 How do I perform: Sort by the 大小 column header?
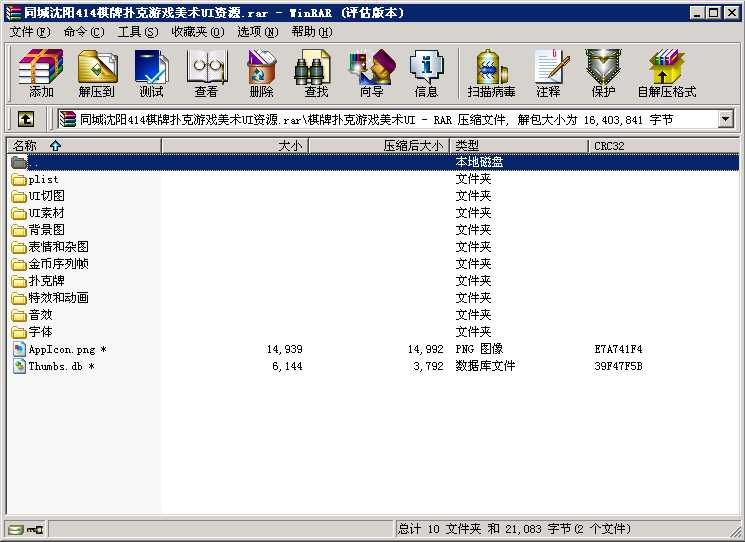click(x=235, y=146)
